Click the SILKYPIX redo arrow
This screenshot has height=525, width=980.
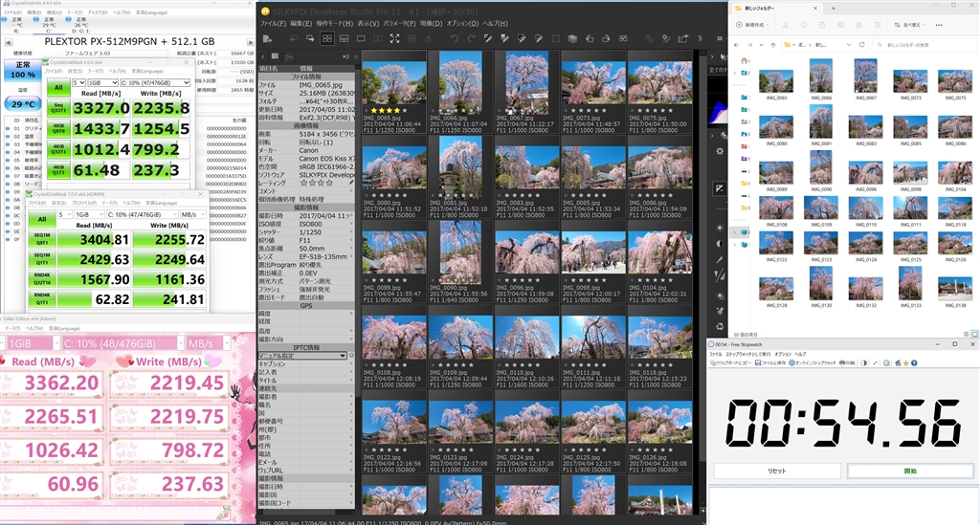coord(471,38)
